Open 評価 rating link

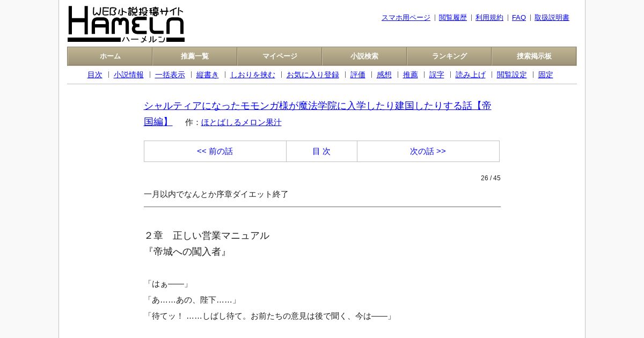click(x=358, y=75)
